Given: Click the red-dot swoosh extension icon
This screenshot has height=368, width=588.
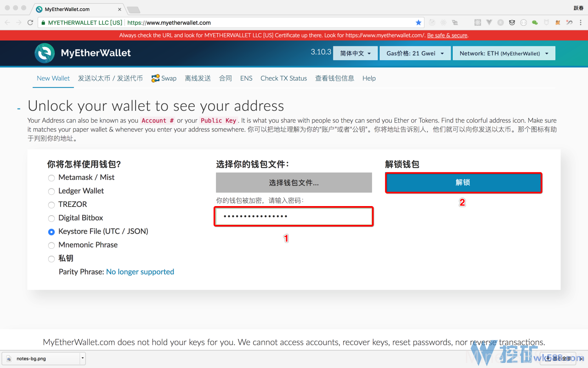Looking at the screenshot, I should click(x=569, y=23).
